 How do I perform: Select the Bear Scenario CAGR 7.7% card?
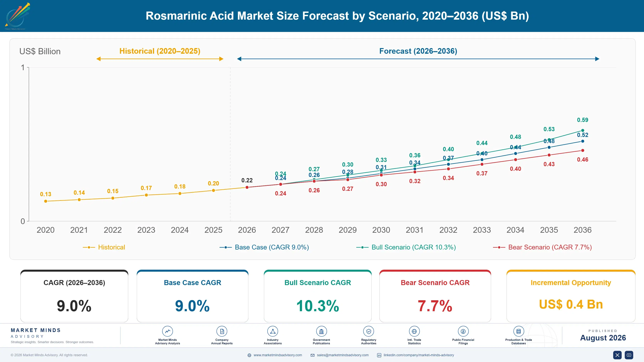[435, 296]
